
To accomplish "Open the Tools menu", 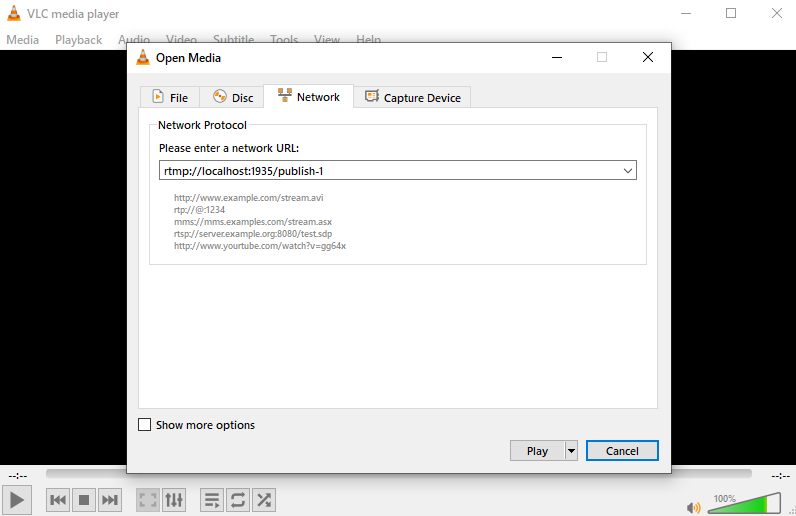I will (284, 39).
